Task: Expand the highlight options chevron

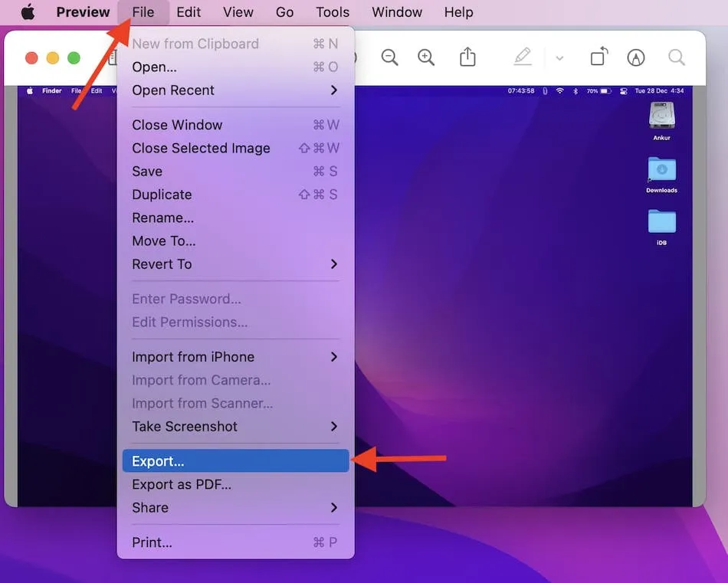Action: tap(559, 58)
